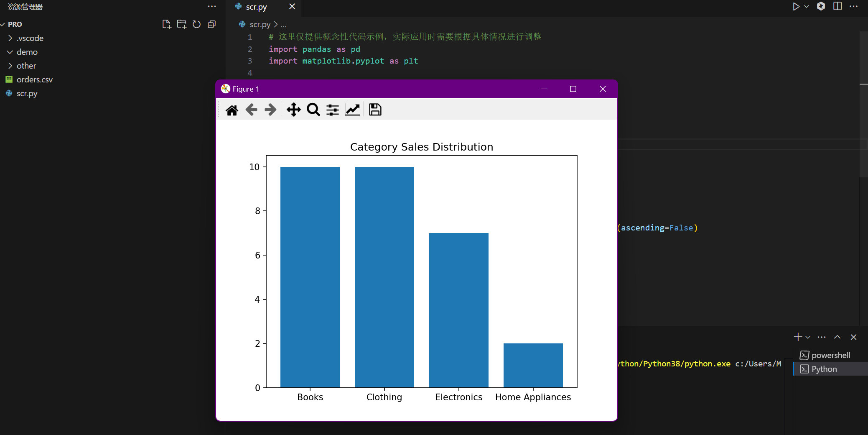Click the Figure 1 title bar text

(x=246, y=89)
